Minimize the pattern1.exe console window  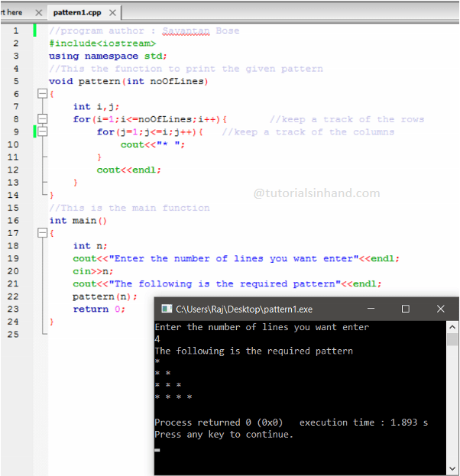pyautogui.click(x=371, y=309)
